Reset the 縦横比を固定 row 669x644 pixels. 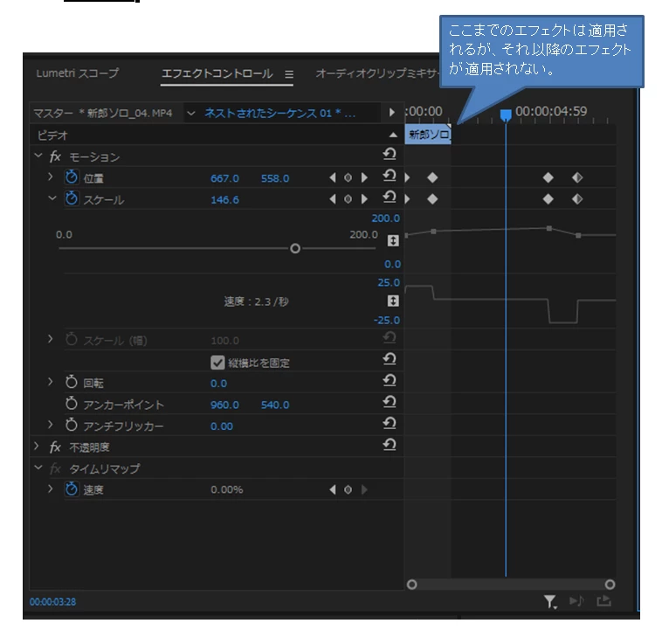coord(390,359)
